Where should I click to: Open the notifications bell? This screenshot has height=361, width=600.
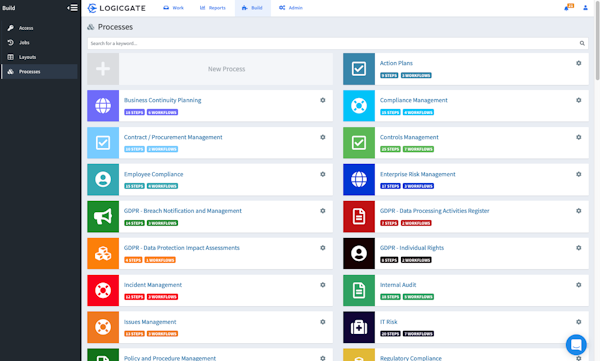point(567,8)
